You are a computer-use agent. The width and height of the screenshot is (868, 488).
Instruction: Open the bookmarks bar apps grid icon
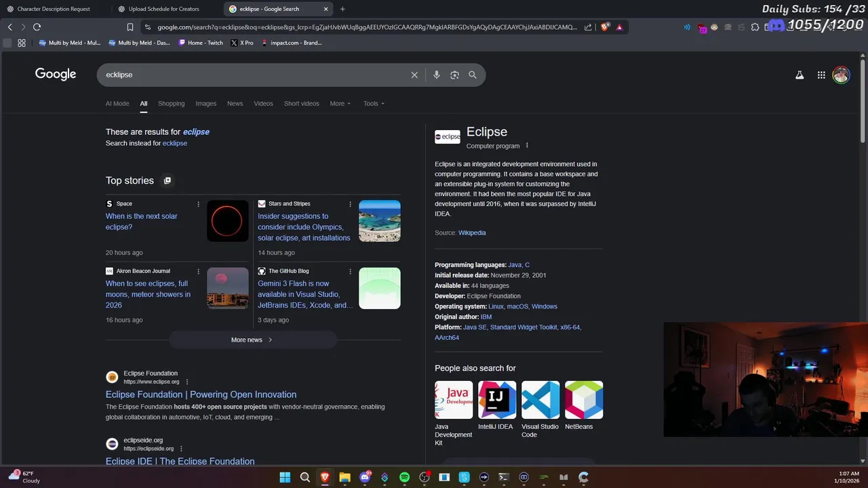click(x=22, y=43)
